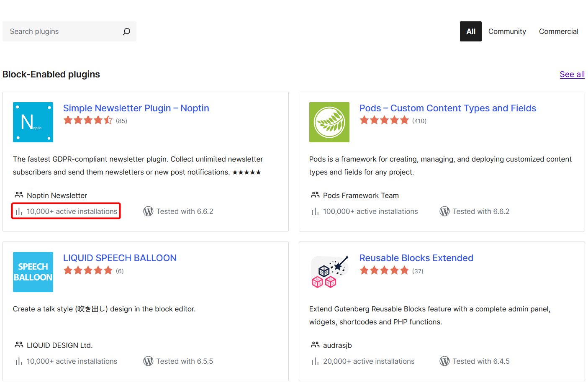
Task: Click author icon beside audrasjb
Action: (315, 345)
